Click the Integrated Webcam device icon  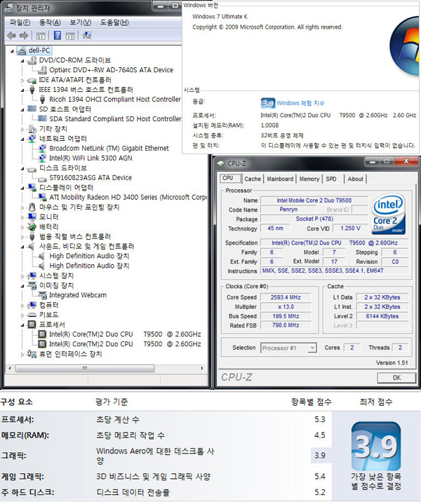43,295
